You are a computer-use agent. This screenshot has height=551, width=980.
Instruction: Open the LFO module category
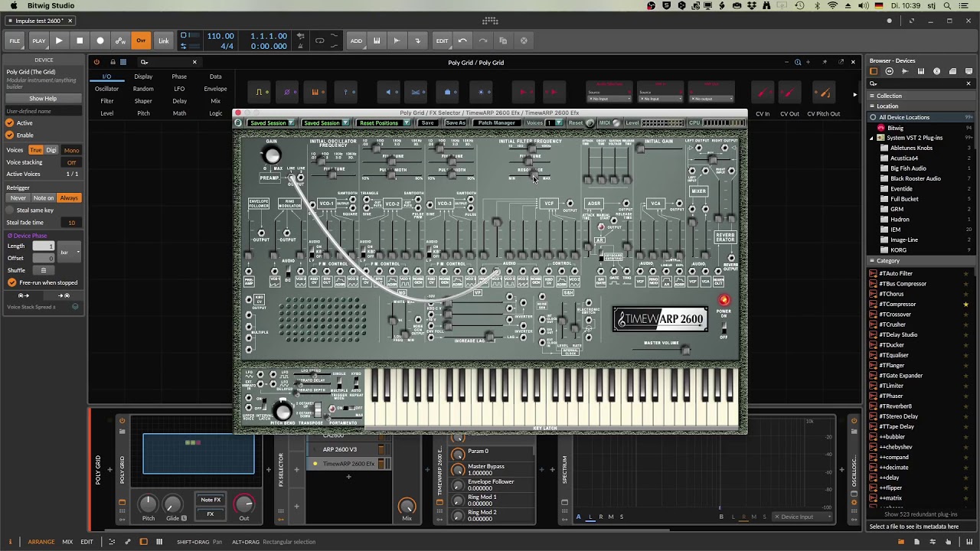click(179, 89)
